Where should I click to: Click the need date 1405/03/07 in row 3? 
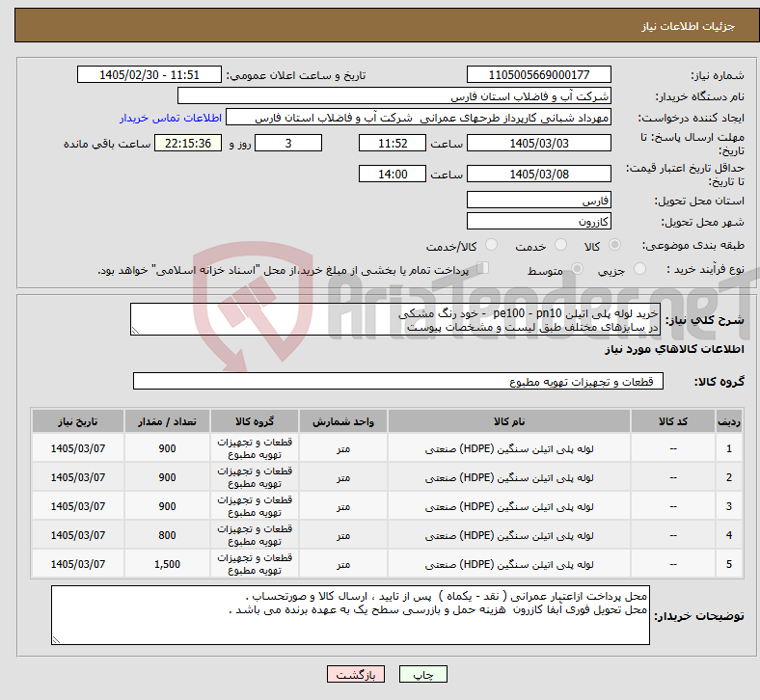point(77,507)
